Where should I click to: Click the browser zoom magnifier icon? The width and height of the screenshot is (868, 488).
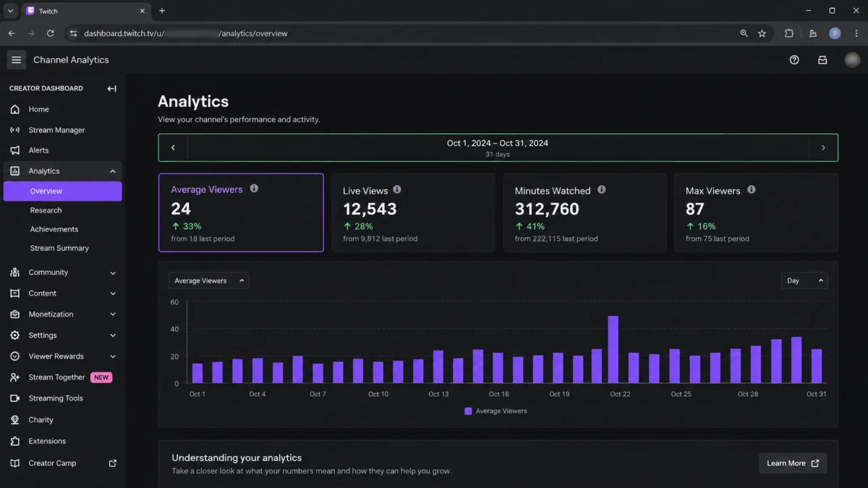[x=744, y=33]
